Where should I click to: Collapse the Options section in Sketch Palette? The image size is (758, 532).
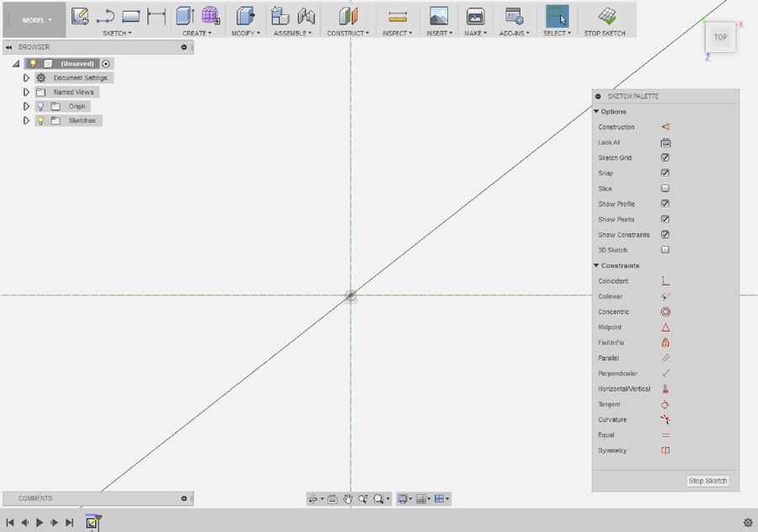point(596,111)
